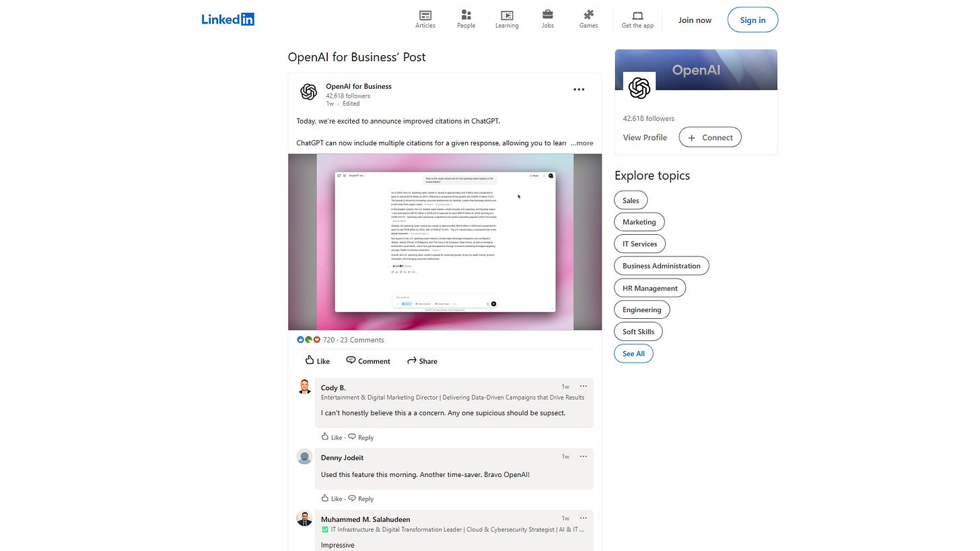
Task: Open OpenAI for Business post avatar
Action: point(308,92)
